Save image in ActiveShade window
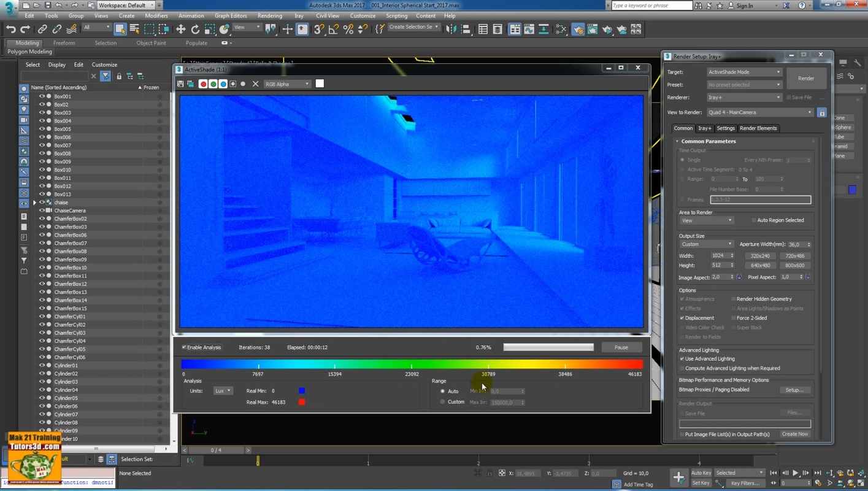This screenshot has width=868, height=491. (x=180, y=84)
